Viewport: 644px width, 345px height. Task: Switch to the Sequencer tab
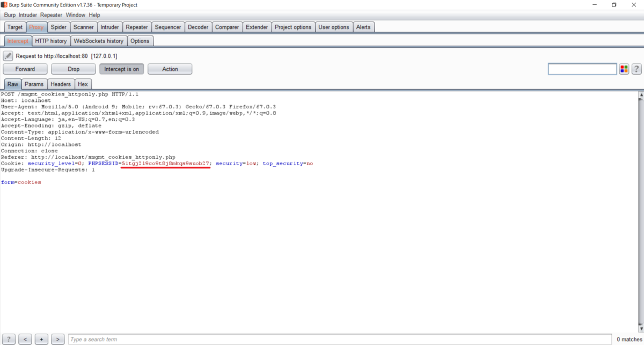click(168, 27)
